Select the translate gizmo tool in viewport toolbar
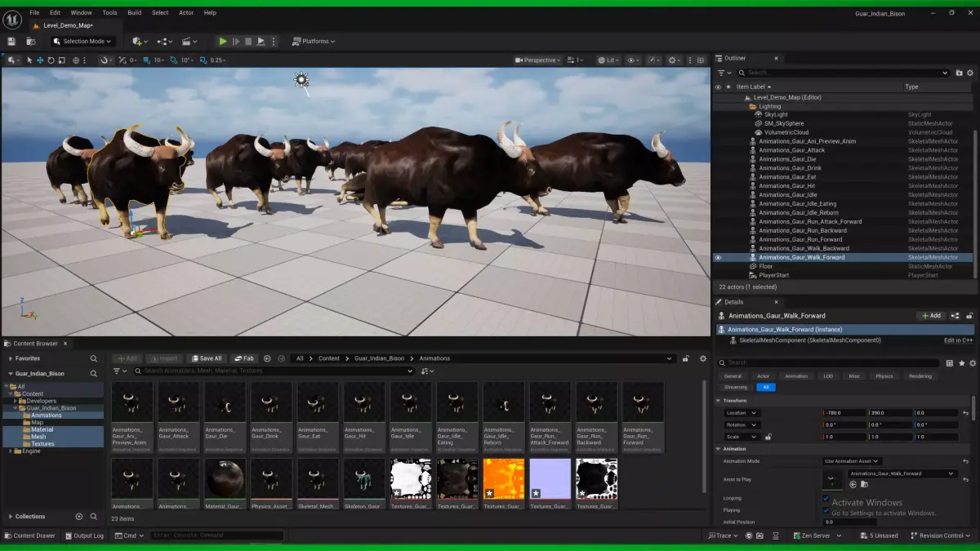 (x=40, y=60)
